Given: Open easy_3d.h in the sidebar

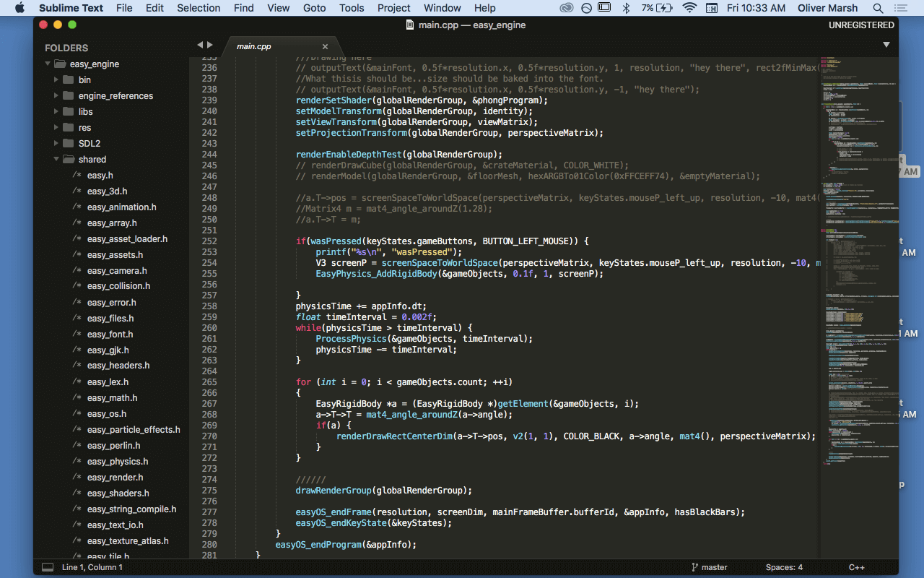Looking at the screenshot, I should [x=107, y=191].
